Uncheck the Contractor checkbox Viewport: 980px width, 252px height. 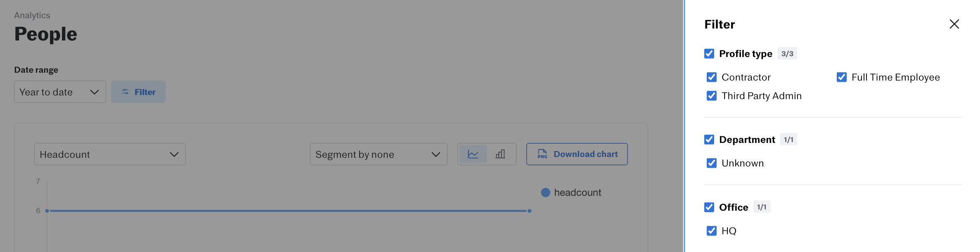[x=712, y=77]
